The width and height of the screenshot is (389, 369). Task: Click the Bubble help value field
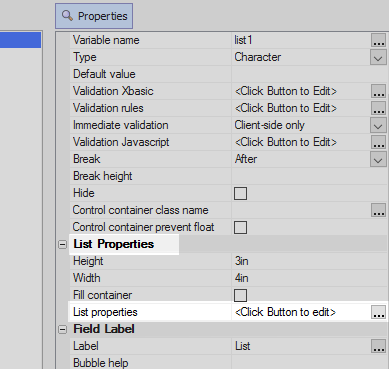tap(309, 363)
